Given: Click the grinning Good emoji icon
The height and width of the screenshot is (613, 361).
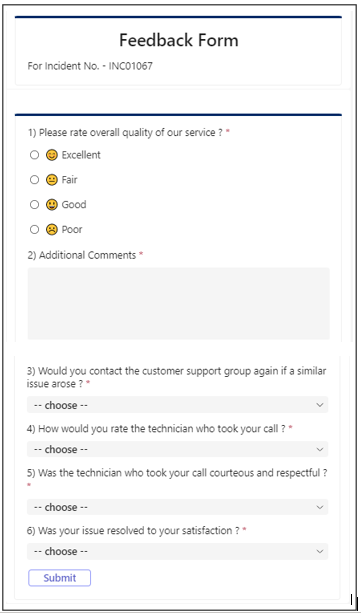Looking at the screenshot, I should pos(52,205).
